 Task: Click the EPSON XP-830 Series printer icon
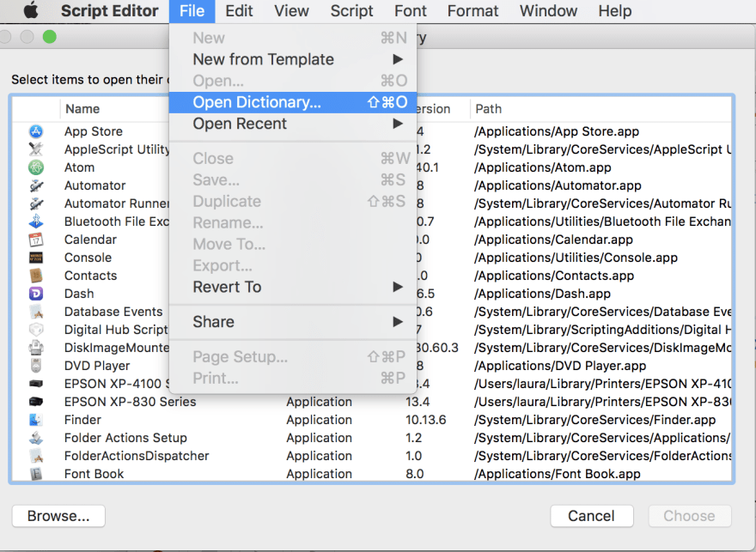click(36, 402)
